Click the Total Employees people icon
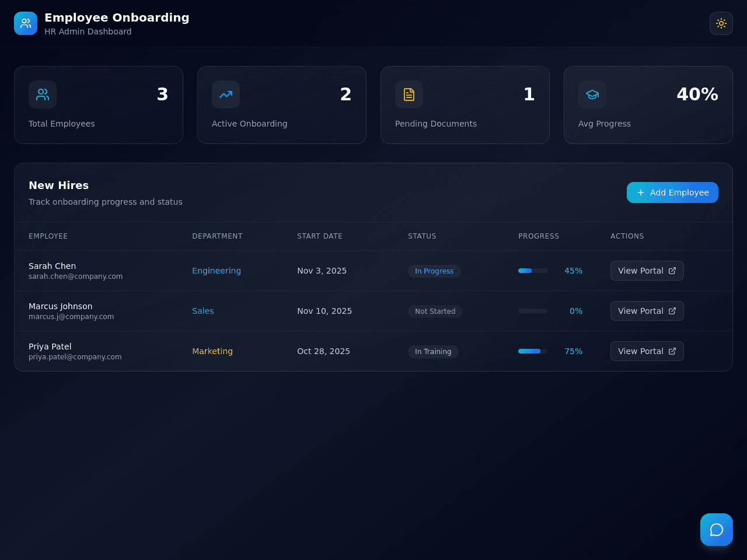Image resolution: width=747 pixels, height=560 pixels. point(43,94)
